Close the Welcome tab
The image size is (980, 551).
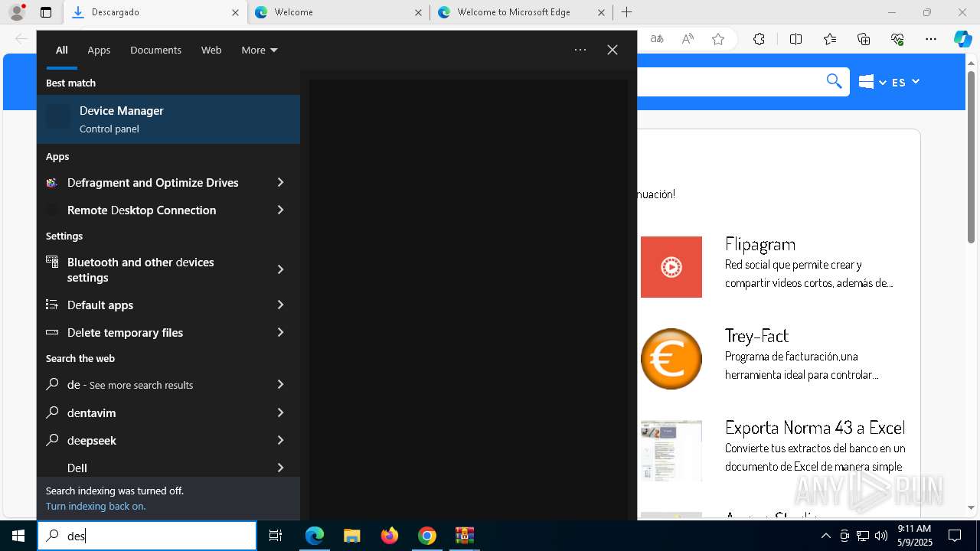(418, 12)
